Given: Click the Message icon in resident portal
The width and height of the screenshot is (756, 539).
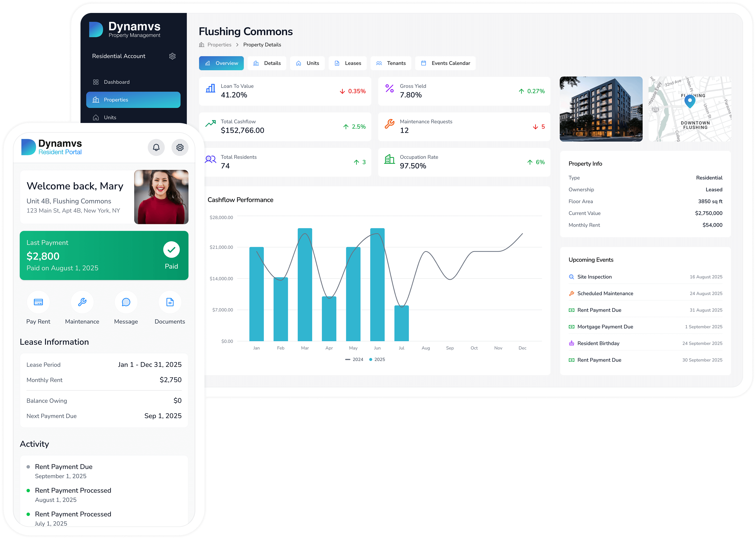Looking at the screenshot, I should (x=126, y=302).
